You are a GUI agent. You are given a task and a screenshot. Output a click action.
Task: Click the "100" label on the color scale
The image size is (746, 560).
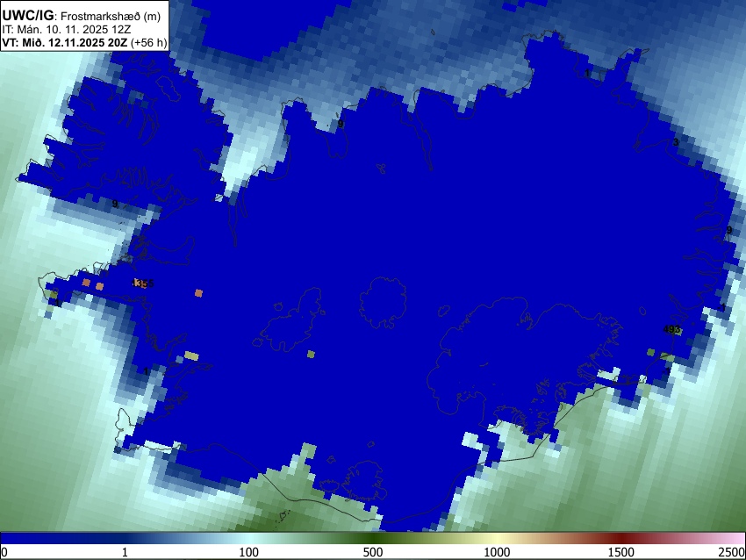[x=249, y=552]
